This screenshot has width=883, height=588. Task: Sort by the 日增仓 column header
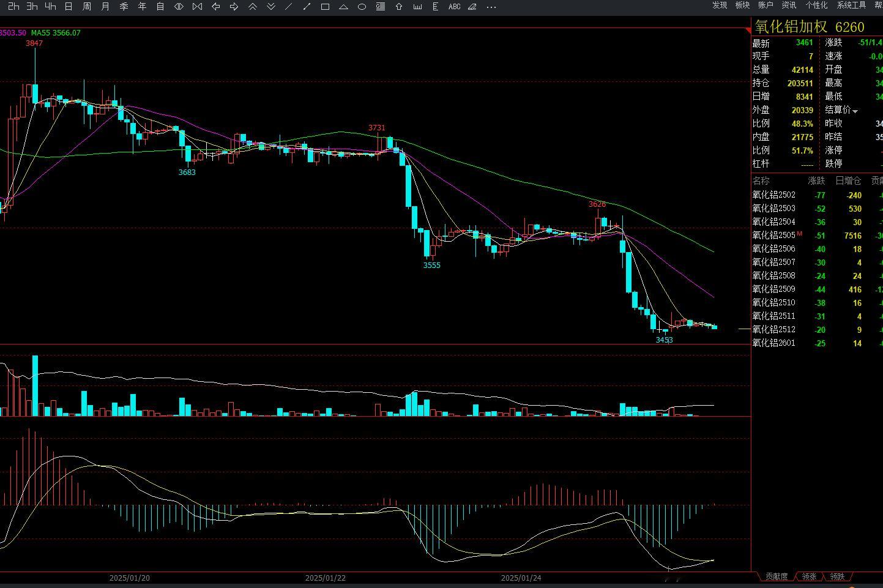click(x=848, y=181)
